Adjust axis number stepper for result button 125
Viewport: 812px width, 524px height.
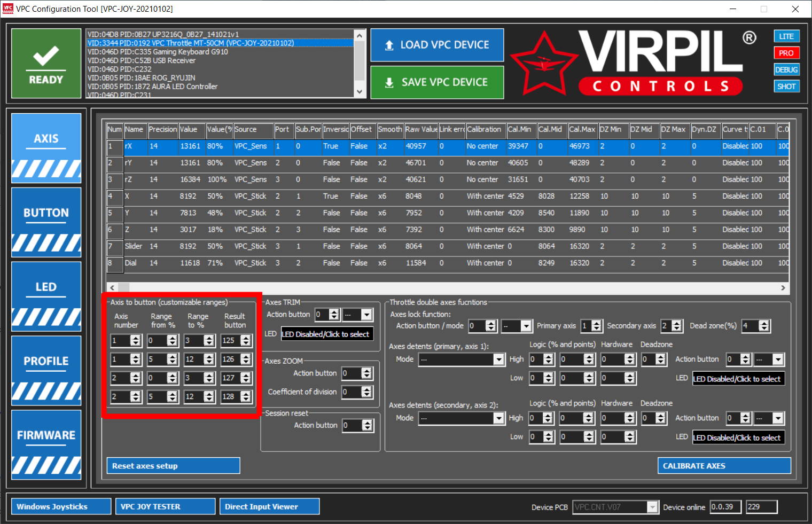(x=136, y=340)
